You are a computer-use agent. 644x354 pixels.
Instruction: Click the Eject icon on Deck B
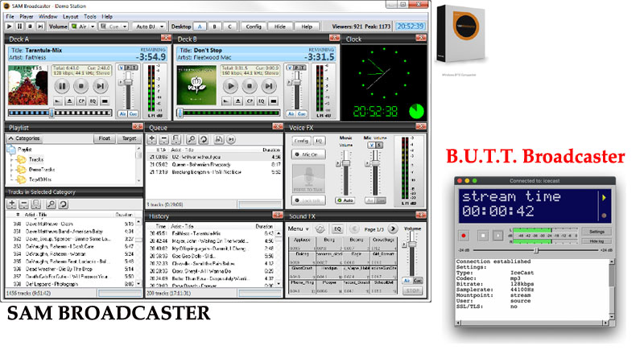(237, 101)
